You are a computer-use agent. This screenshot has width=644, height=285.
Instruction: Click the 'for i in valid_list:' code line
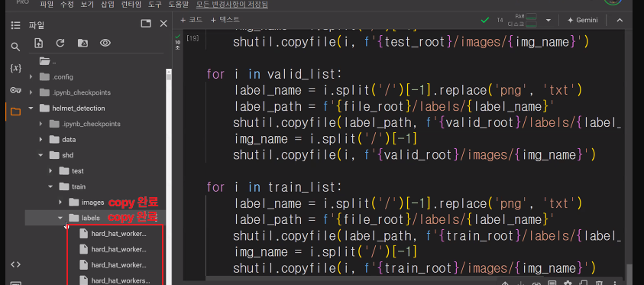(274, 74)
